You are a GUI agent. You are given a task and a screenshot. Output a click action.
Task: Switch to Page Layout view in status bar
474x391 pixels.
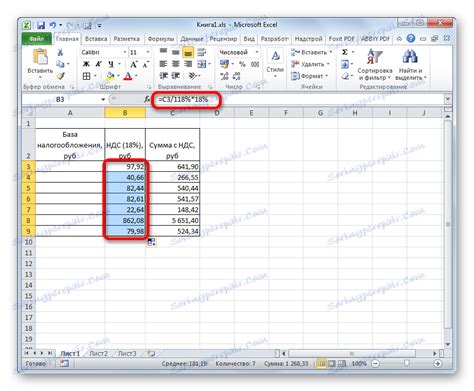332,364
